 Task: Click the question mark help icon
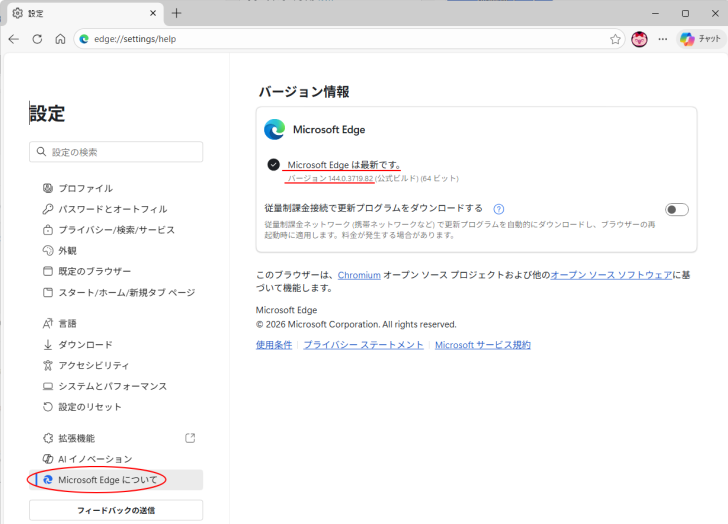tap(499, 209)
